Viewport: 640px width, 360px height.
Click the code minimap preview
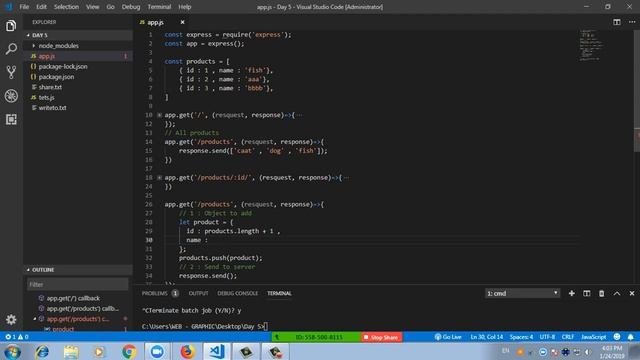[x=591, y=45]
